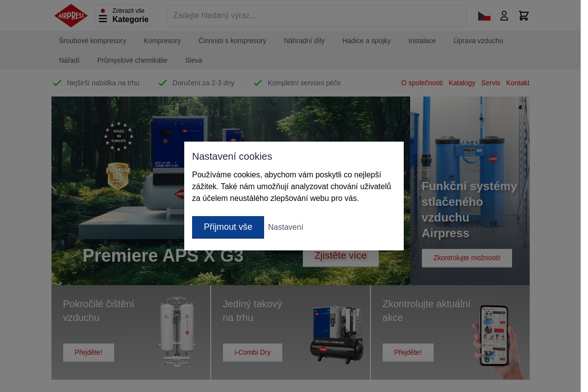Open the Nářadí category

(x=69, y=60)
